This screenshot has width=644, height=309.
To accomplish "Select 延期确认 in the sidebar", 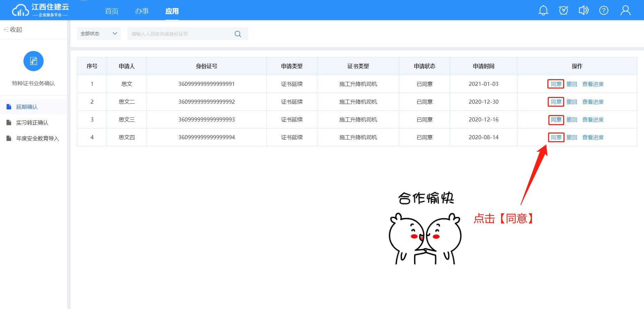I will (x=27, y=107).
